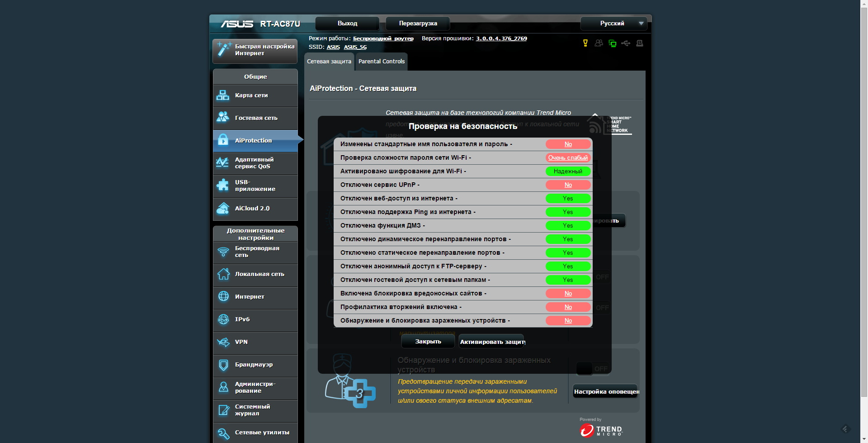Open the IPv6 globe icon
This screenshot has height=443, width=868.
pyautogui.click(x=223, y=319)
